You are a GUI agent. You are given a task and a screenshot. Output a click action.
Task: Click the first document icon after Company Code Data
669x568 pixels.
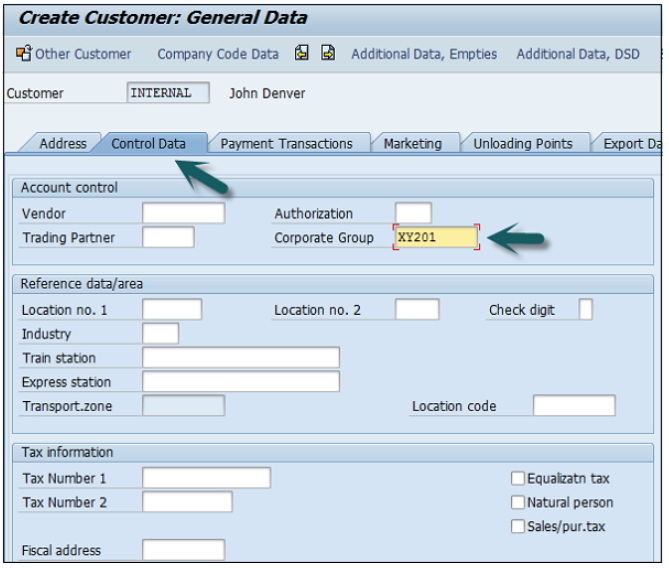[301, 54]
